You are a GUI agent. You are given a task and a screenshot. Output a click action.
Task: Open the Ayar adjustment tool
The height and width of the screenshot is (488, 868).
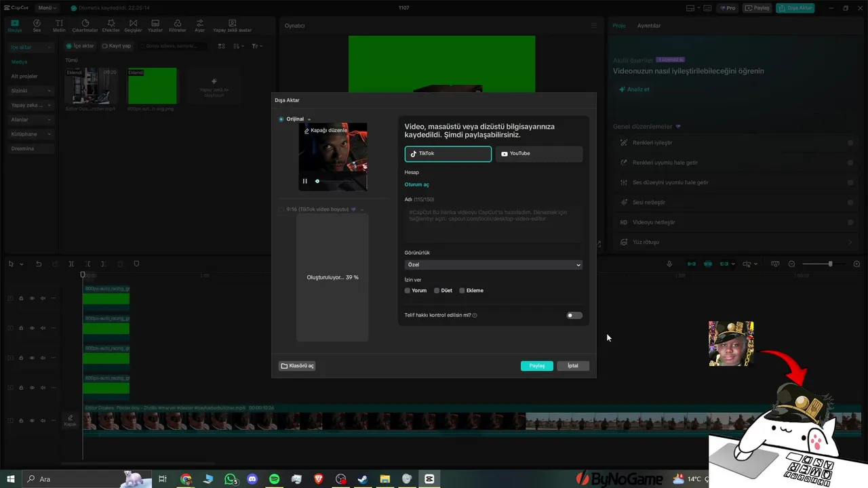click(199, 26)
